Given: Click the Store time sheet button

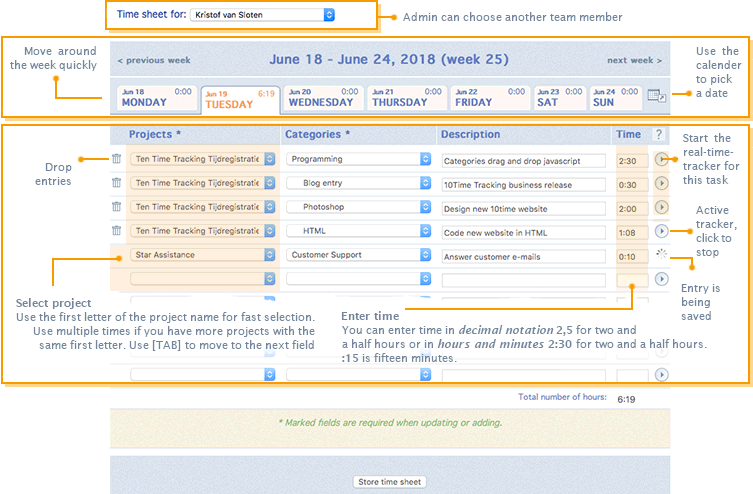Looking at the screenshot, I should tap(390, 482).
